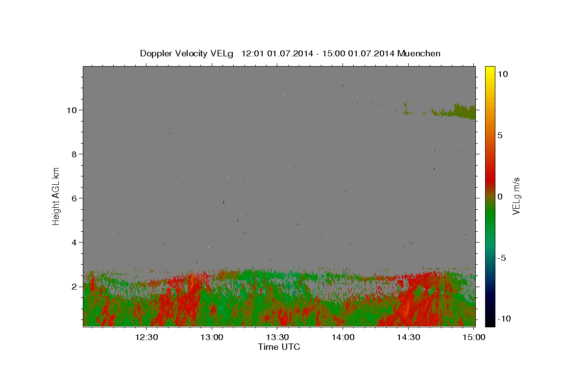Click the colorbar tick label 5
Viewport: 588px width, 392px height.
pos(500,135)
